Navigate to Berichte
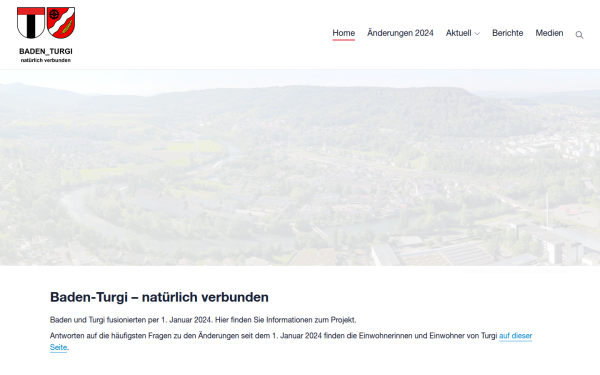This screenshot has height=375, width=600. point(507,33)
